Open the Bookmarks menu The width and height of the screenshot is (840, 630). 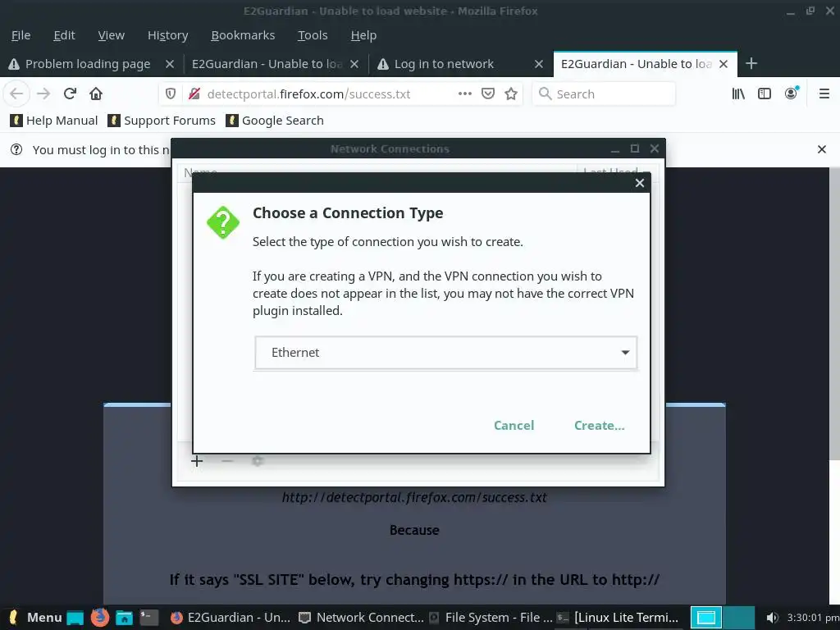coord(243,35)
